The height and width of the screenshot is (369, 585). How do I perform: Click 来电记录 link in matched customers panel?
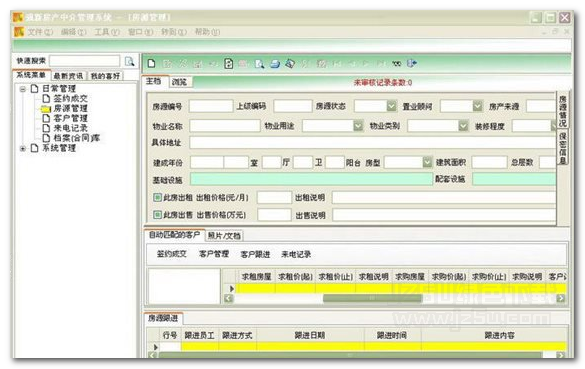click(296, 254)
